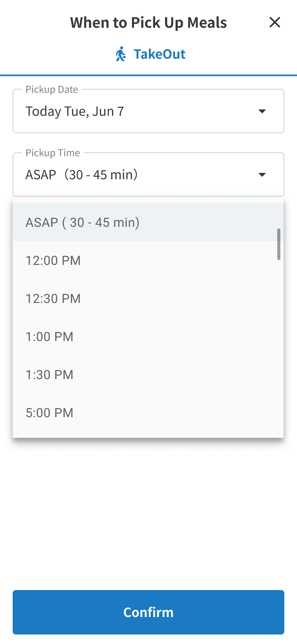Click the Pickup Time field label
The height and width of the screenshot is (644, 297).
point(53,153)
